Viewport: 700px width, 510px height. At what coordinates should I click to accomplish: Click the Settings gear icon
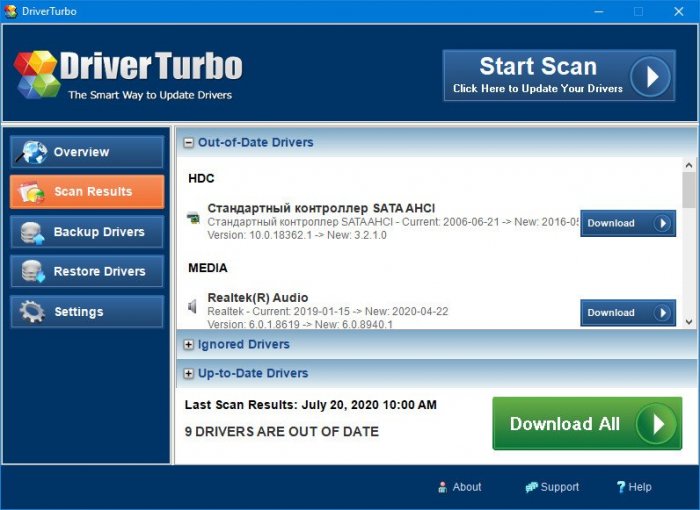[x=32, y=311]
